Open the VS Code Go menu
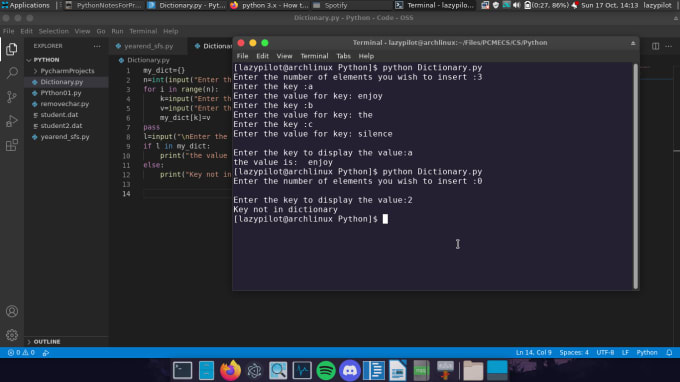This screenshot has width=680, height=382. (x=101, y=31)
